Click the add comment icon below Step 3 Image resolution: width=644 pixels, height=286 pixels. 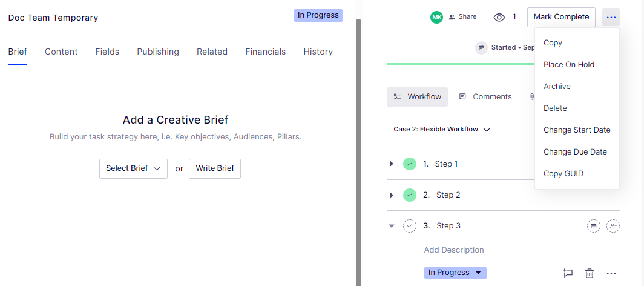[568, 273]
